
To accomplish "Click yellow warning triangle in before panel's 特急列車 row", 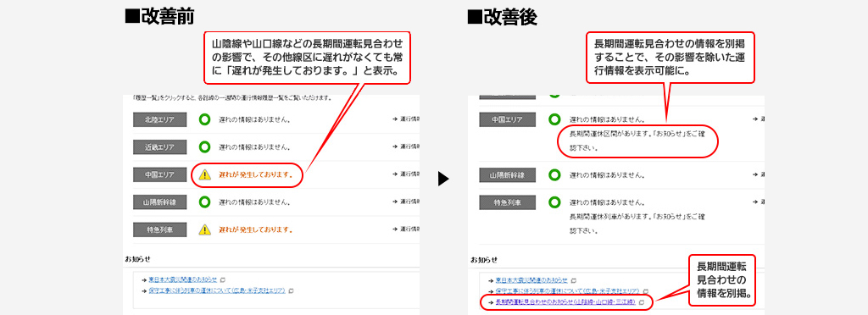I will (205, 229).
